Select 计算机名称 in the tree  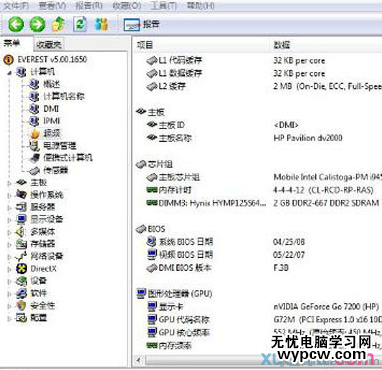pyautogui.click(x=64, y=96)
